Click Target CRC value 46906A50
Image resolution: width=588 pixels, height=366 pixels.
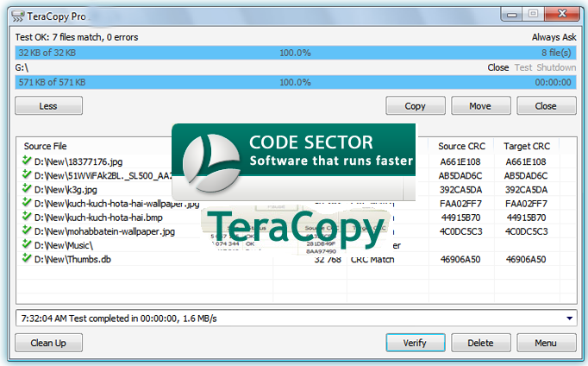point(526,259)
